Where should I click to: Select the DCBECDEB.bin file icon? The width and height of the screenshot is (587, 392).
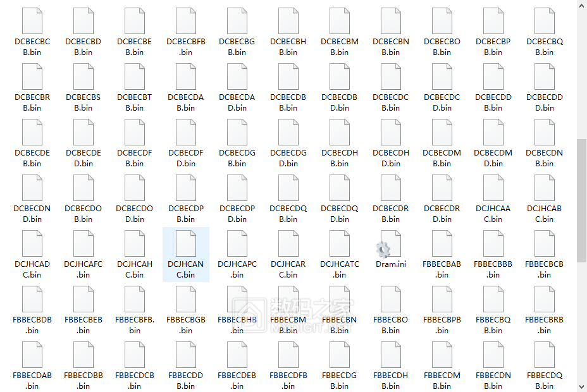point(32,133)
